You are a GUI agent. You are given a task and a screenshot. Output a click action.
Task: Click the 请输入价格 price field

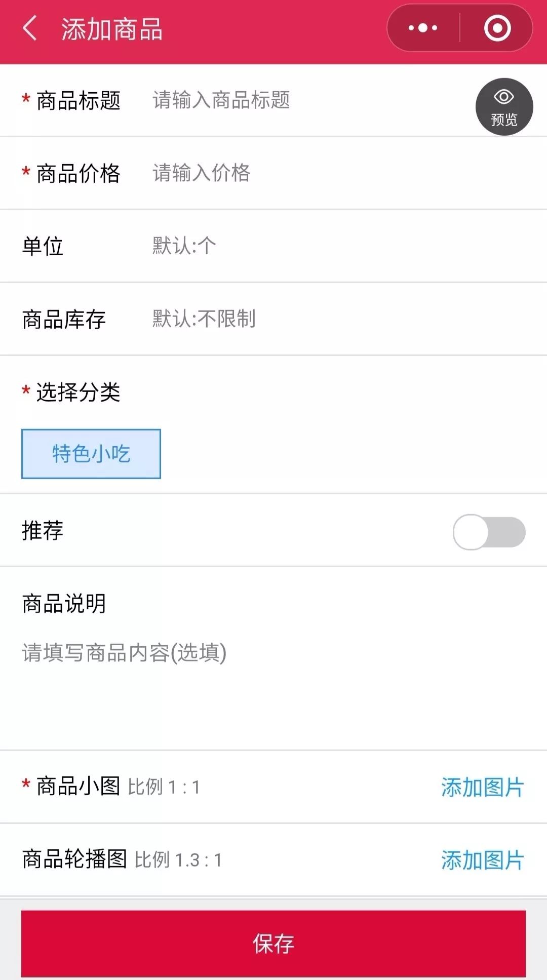pyautogui.click(x=304, y=173)
